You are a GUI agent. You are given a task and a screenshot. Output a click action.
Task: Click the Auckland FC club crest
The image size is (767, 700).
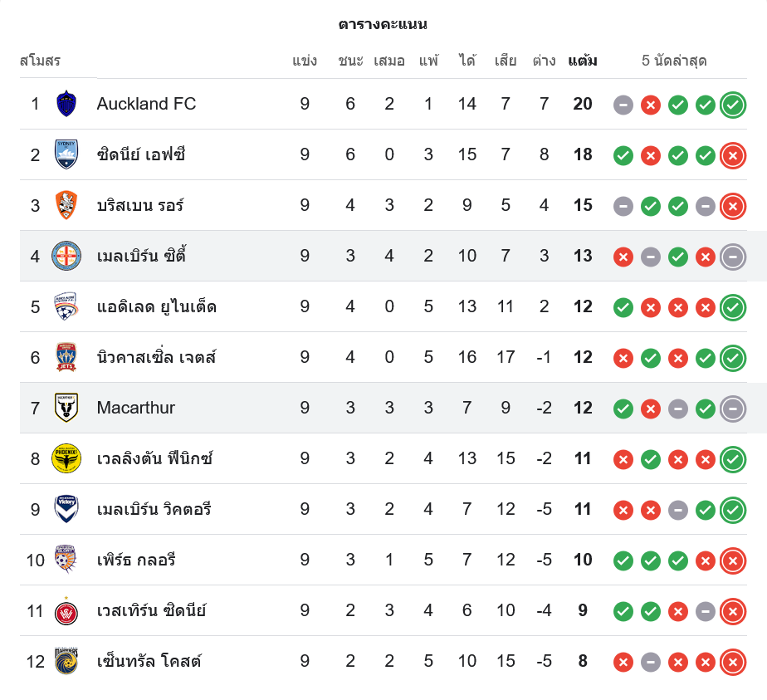pyautogui.click(x=66, y=104)
